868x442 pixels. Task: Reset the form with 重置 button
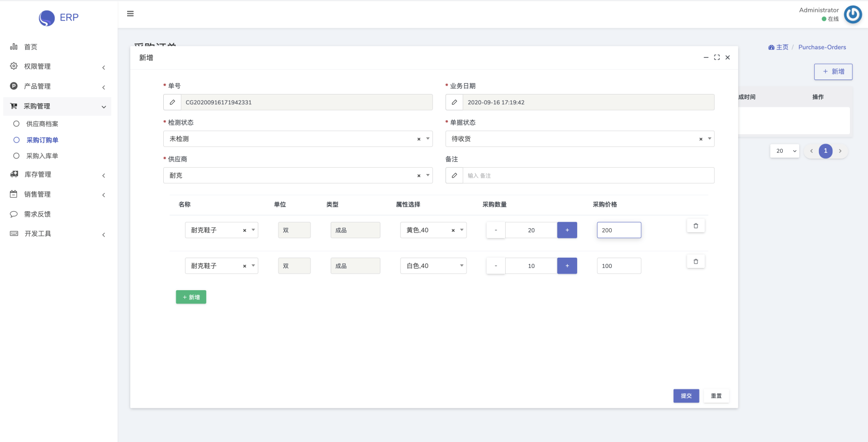pyautogui.click(x=716, y=396)
